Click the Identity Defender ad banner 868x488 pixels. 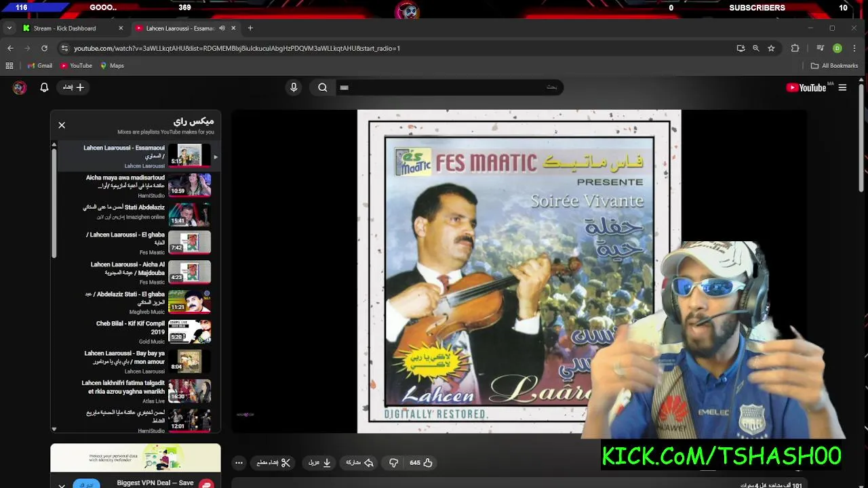136,458
